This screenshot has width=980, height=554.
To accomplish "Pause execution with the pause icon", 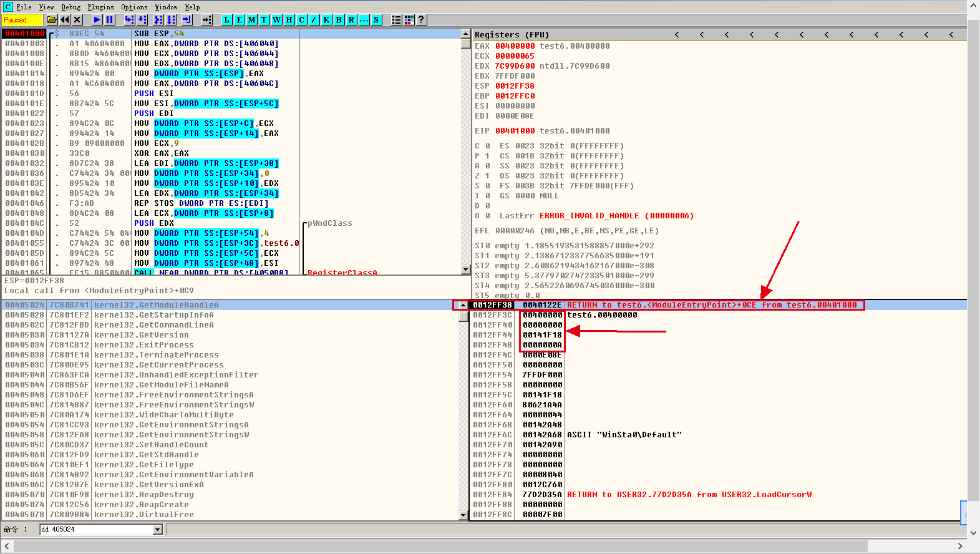I will [x=109, y=20].
